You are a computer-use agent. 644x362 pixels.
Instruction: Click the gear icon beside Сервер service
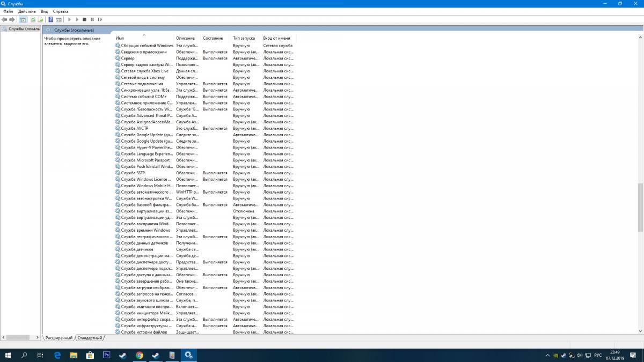(x=118, y=58)
